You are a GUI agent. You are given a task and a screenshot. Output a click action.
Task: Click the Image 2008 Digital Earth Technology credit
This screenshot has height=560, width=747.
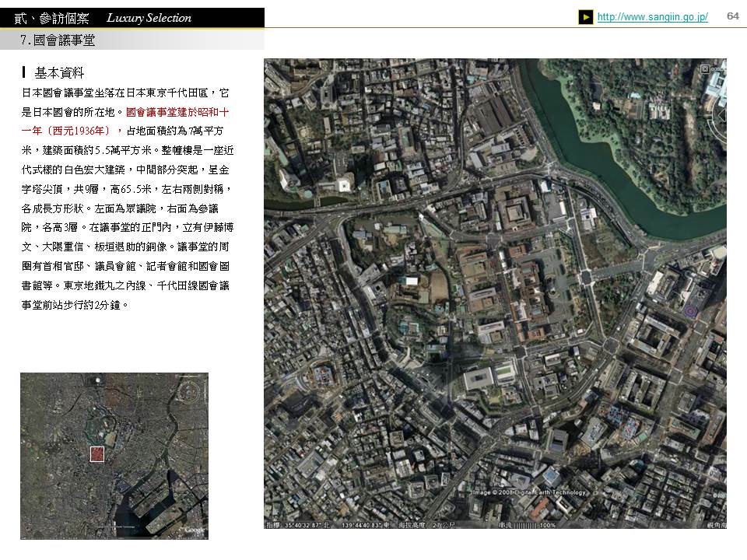click(529, 492)
